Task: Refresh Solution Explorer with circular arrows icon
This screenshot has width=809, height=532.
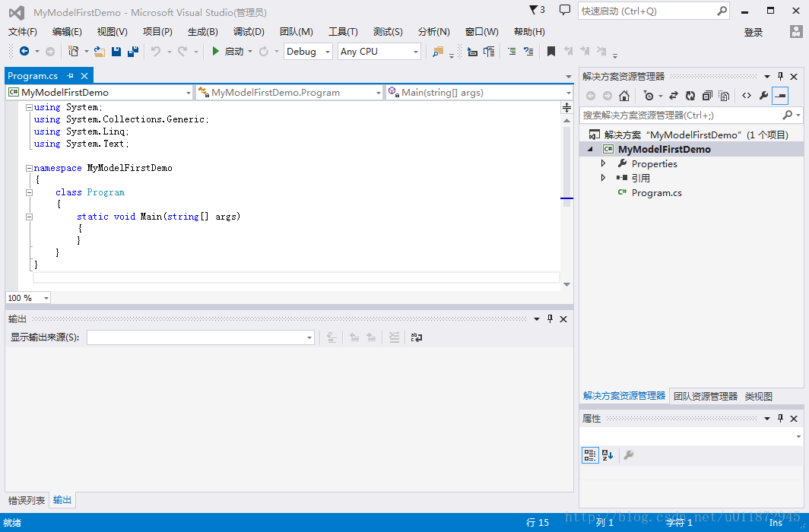Action: coord(690,95)
